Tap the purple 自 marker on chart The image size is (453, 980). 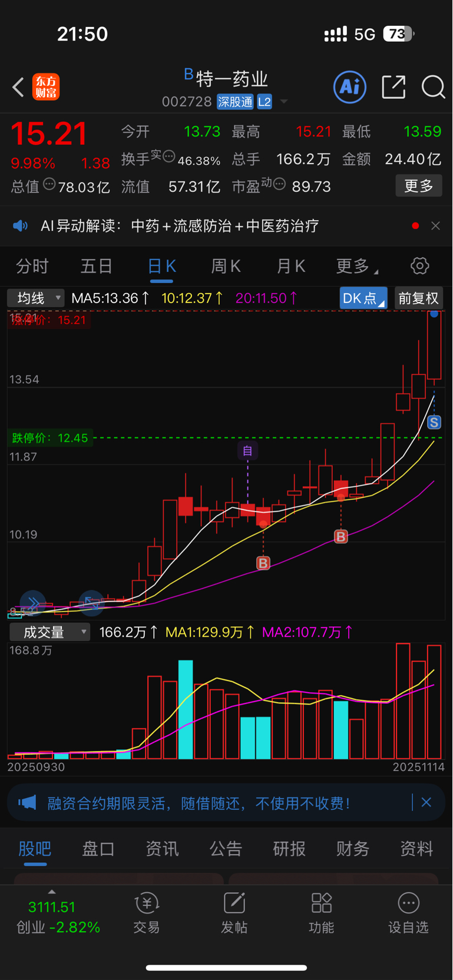pyautogui.click(x=247, y=451)
